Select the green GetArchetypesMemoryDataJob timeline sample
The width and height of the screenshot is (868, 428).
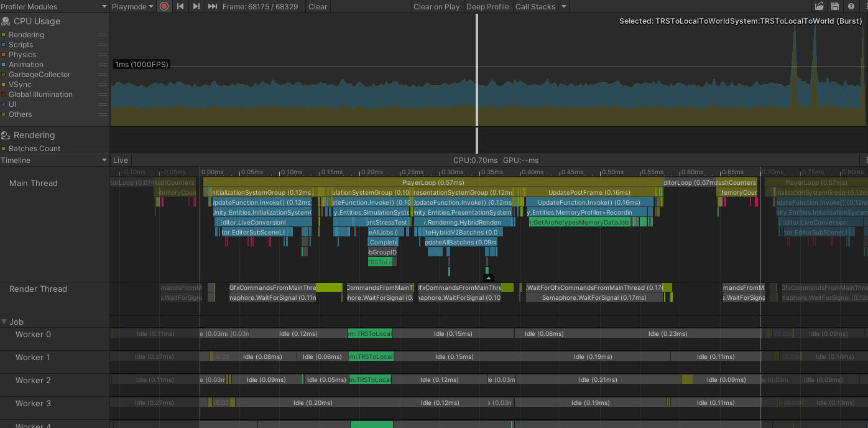[x=579, y=222]
